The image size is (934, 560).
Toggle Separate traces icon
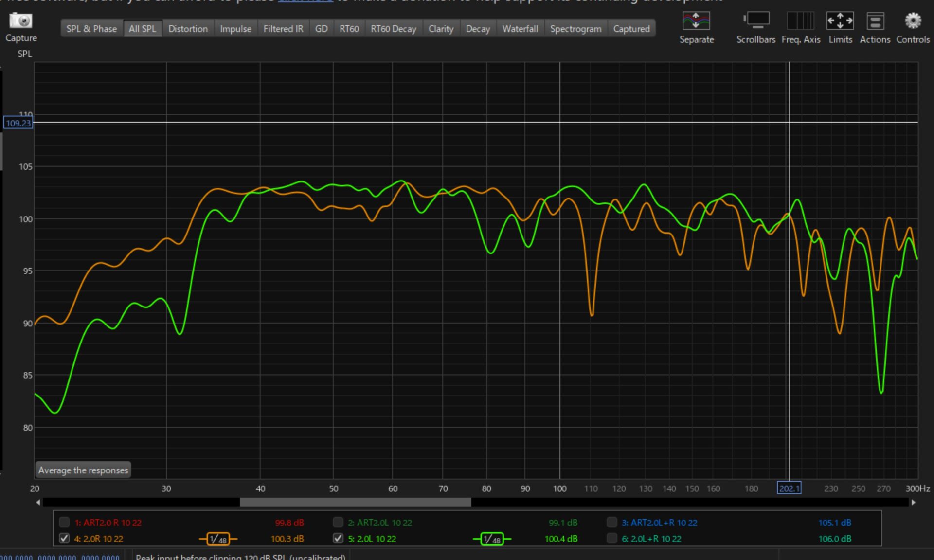pyautogui.click(x=696, y=21)
